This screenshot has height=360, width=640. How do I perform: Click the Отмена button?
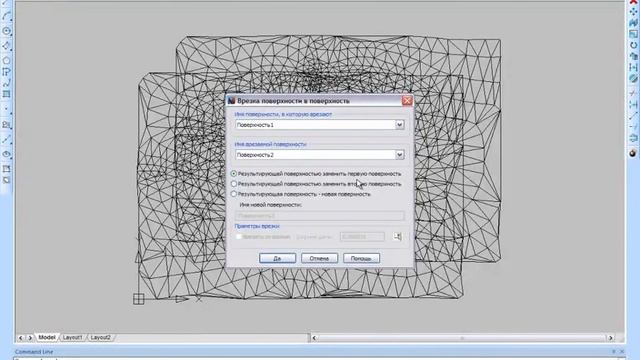[x=319, y=258]
